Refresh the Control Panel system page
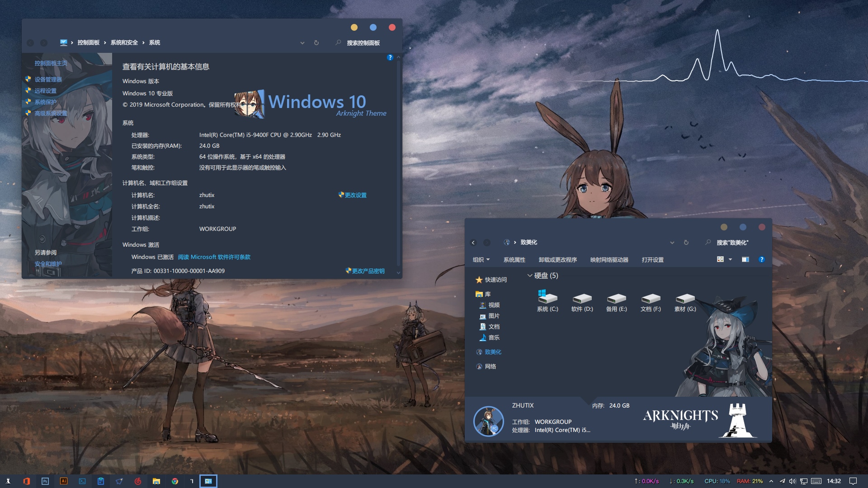Screen dimensions: 868x488 pos(316,43)
